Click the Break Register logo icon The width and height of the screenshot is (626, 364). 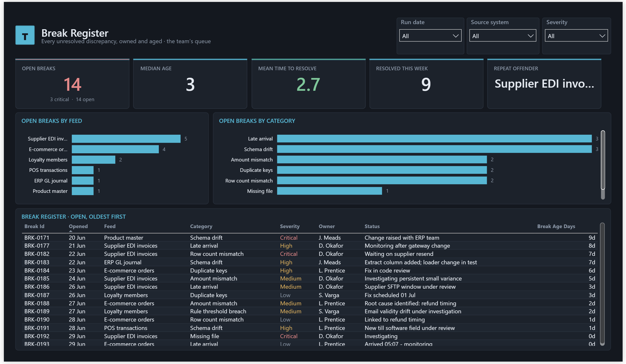[25, 35]
